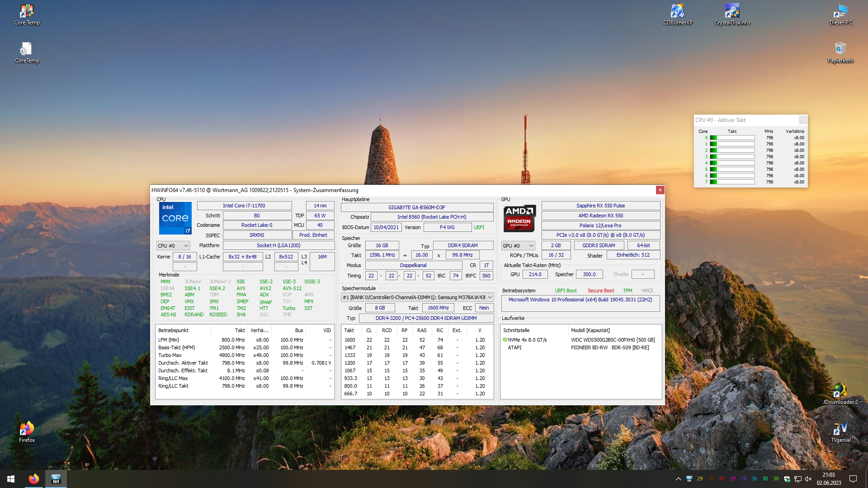The width and height of the screenshot is (868, 488).
Task: Open Windows Security tray icon
Action: 787,479
